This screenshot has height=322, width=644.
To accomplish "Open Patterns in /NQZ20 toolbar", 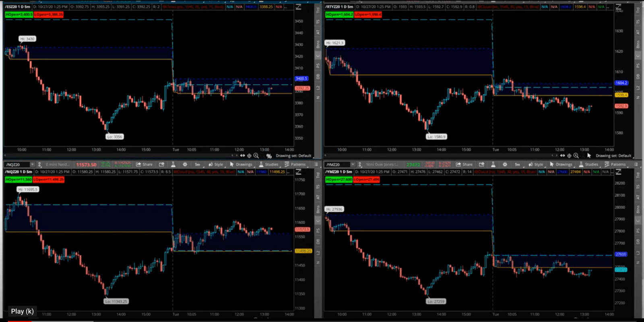I will pos(295,164).
